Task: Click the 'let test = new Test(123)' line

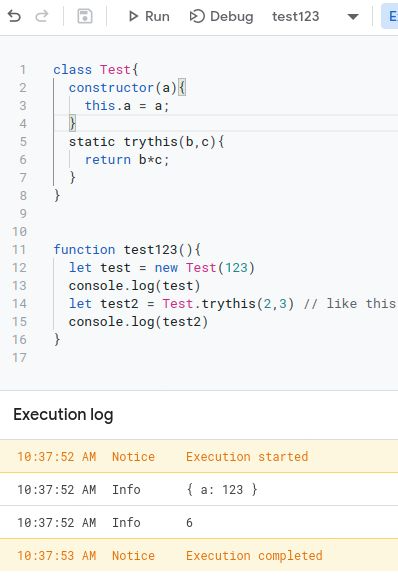Action: click(x=162, y=268)
